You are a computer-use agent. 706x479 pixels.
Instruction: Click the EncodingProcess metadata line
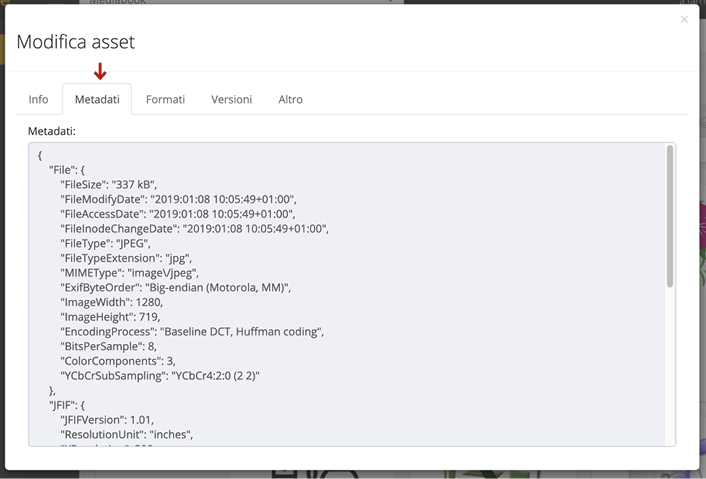(192, 331)
